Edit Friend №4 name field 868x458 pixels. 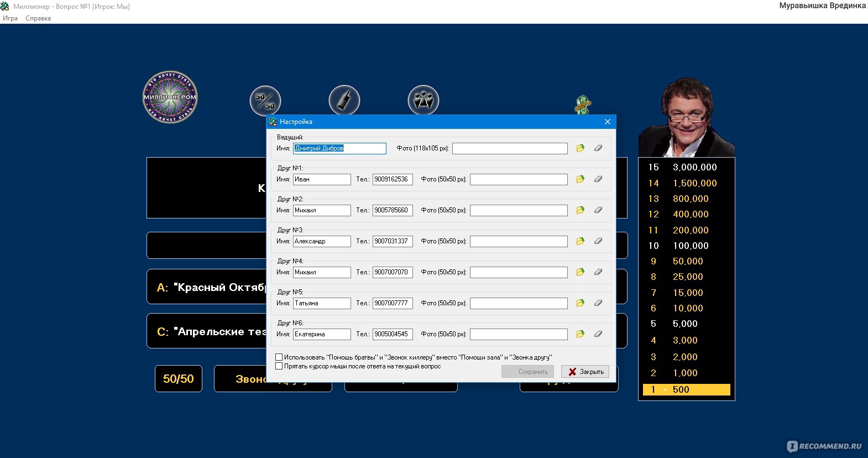click(322, 272)
